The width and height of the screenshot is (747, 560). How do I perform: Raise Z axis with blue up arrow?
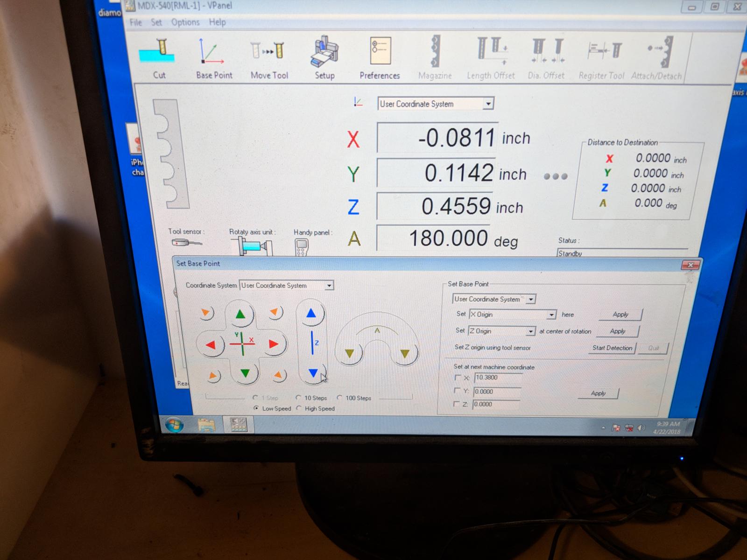click(311, 314)
